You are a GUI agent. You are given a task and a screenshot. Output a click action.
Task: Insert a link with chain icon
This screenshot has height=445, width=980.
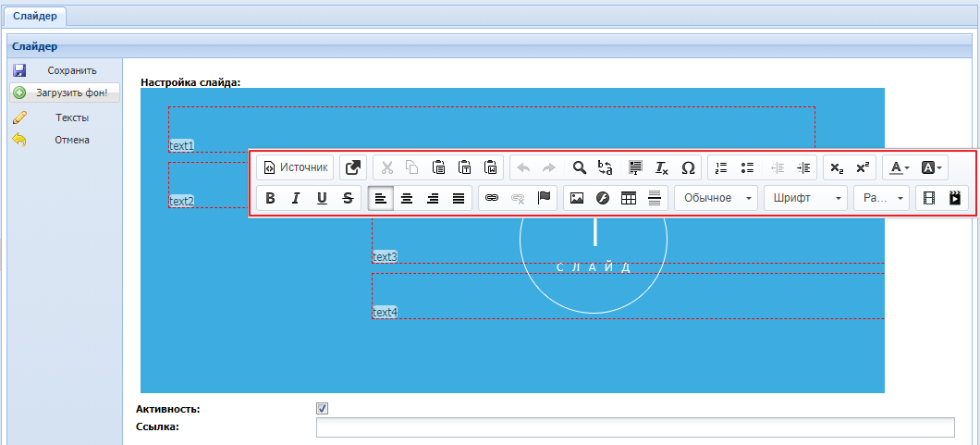point(492,198)
